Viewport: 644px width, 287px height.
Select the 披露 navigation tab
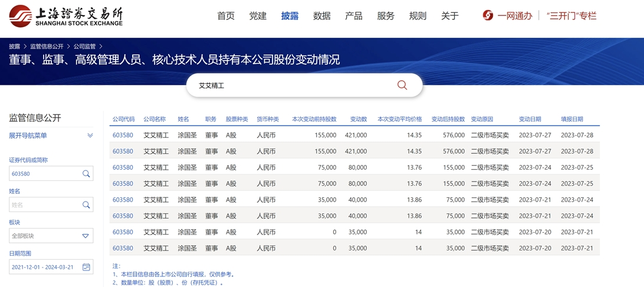pos(290,16)
